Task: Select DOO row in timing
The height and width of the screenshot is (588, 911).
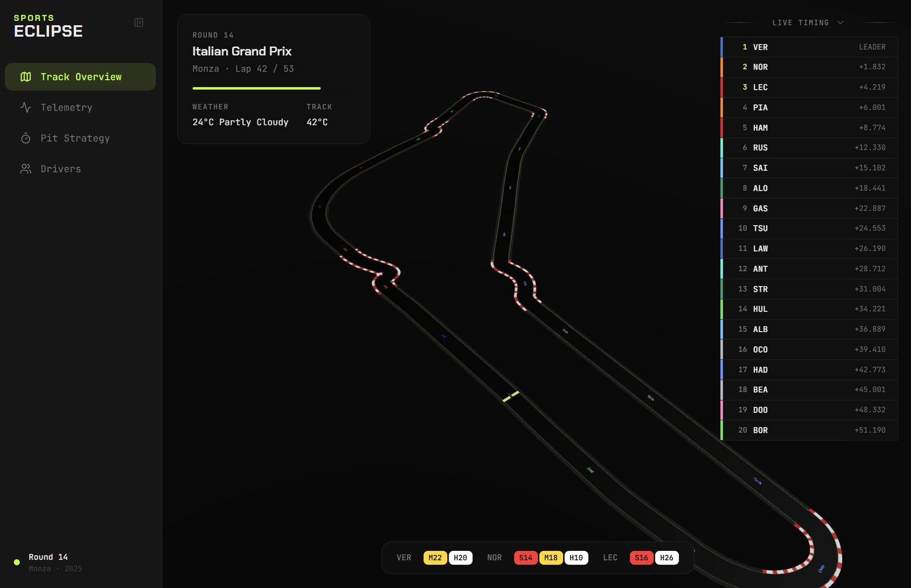Action: coord(809,410)
